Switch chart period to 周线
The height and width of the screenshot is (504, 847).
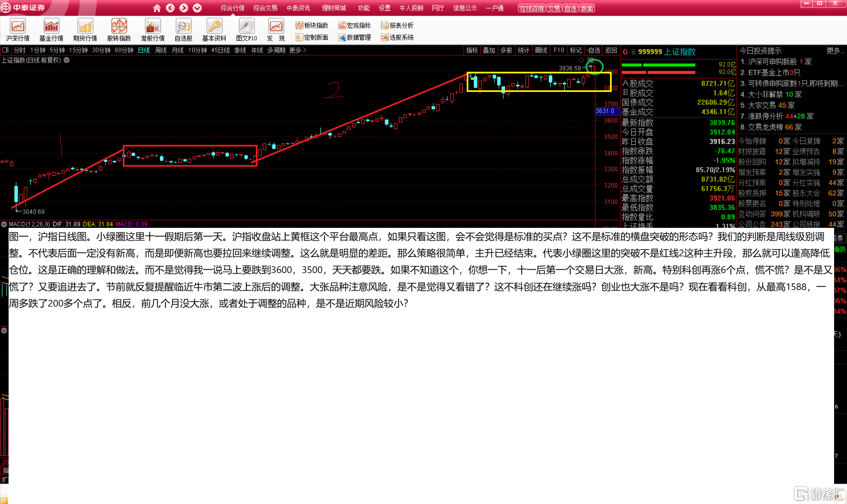click(161, 50)
